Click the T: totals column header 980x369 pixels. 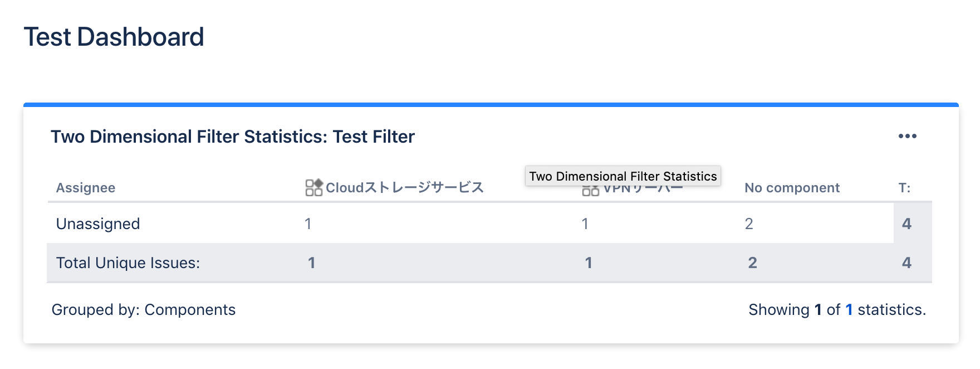click(906, 187)
